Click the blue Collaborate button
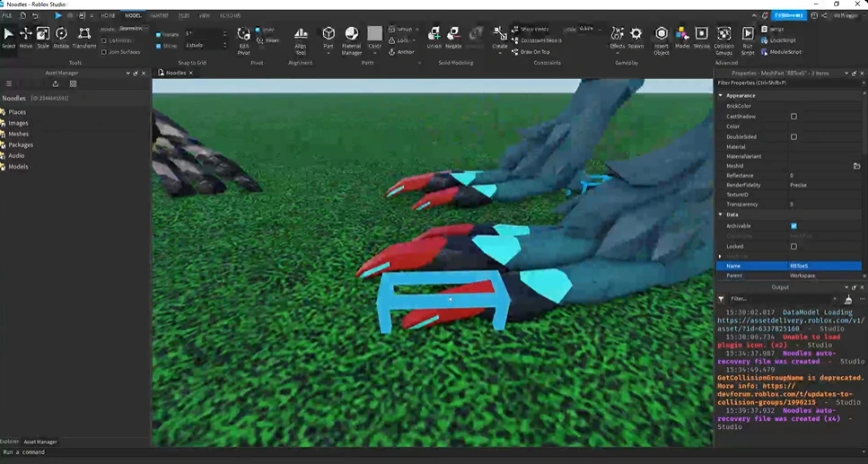Image resolution: width=868 pixels, height=464 pixels. pos(788,15)
